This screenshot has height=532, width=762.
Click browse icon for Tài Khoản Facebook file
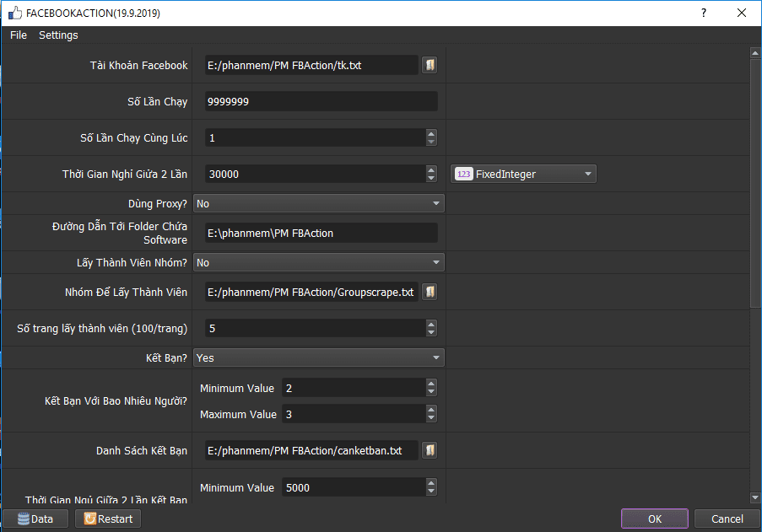coord(430,65)
